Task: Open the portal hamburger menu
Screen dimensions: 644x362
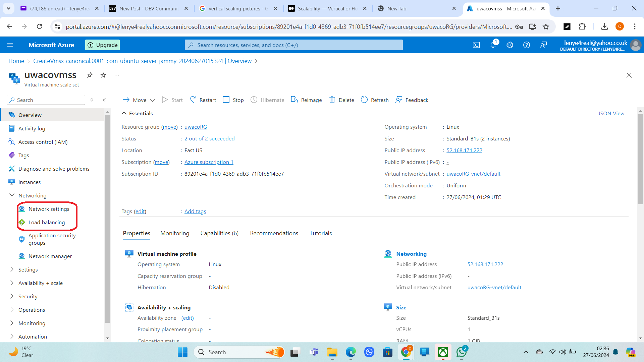Action: [x=10, y=45]
